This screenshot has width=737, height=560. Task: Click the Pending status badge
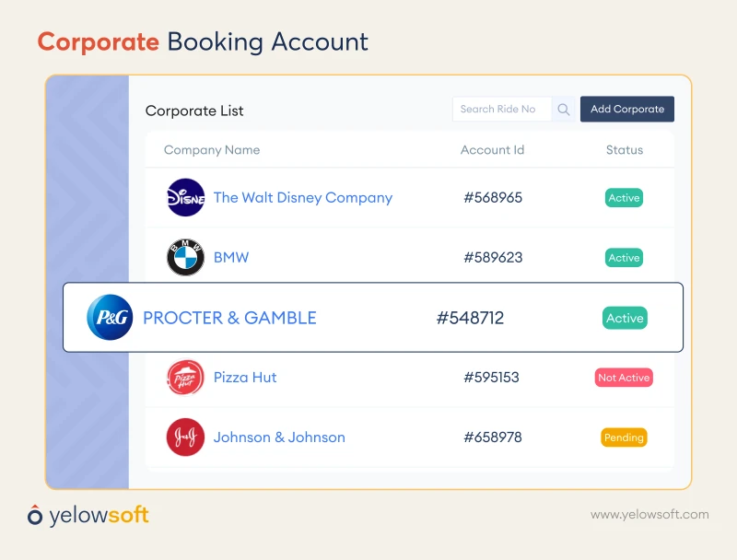click(x=624, y=437)
